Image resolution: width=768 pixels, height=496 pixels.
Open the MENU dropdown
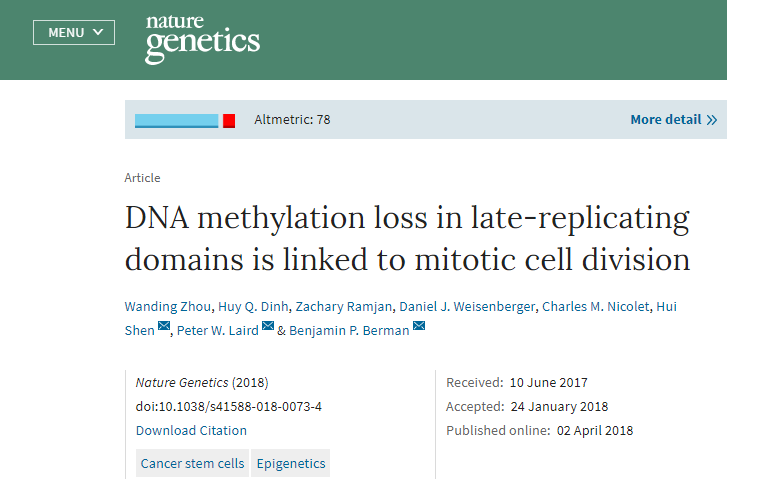tap(74, 33)
